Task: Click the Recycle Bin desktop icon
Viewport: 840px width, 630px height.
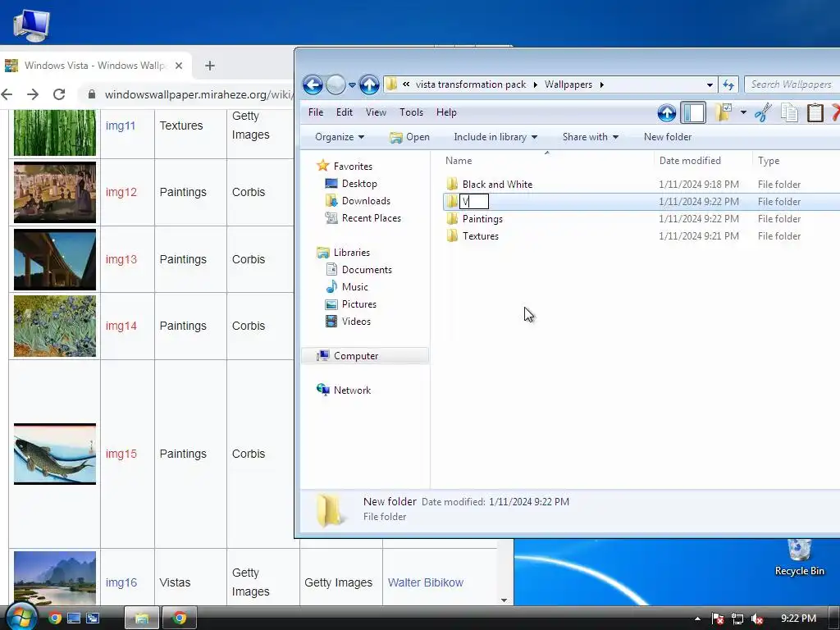Action: click(x=799, y=558)
